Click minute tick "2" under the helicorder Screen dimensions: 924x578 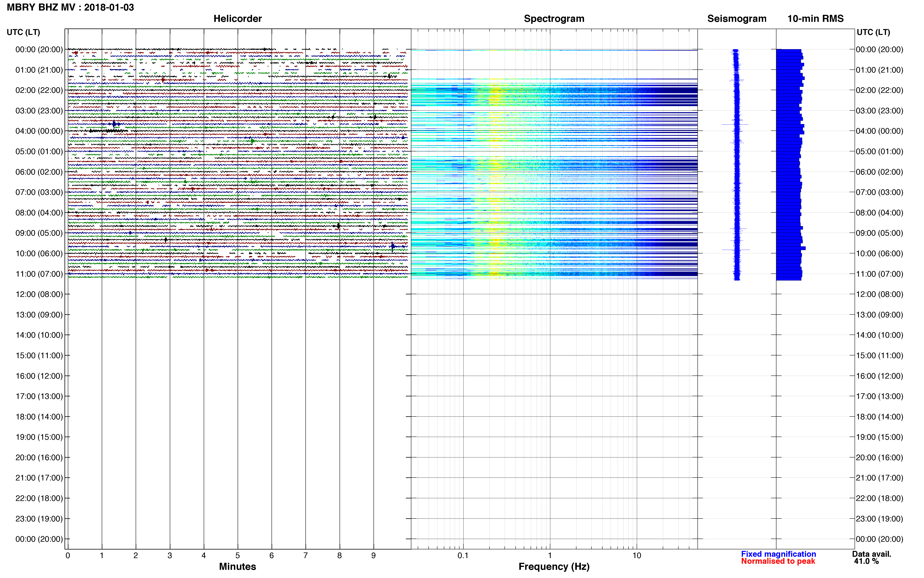136,555
